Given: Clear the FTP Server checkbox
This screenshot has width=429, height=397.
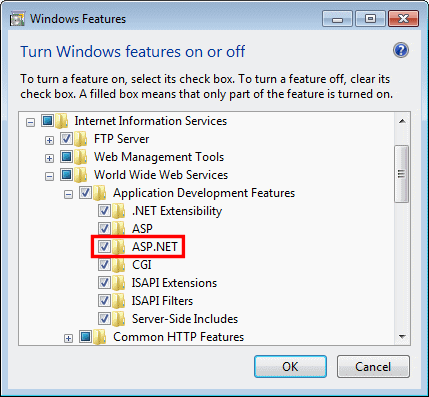Looking at the screenshot, I should pos(66,139).
